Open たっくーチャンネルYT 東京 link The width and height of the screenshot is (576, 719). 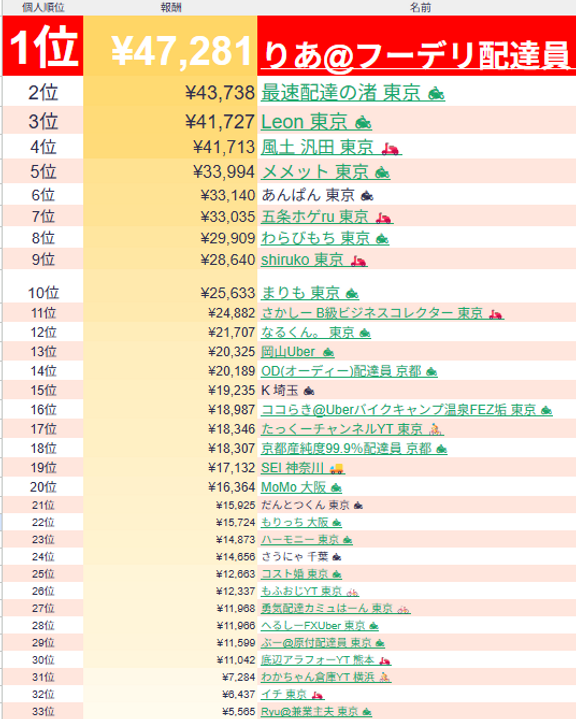click(352, 429)
